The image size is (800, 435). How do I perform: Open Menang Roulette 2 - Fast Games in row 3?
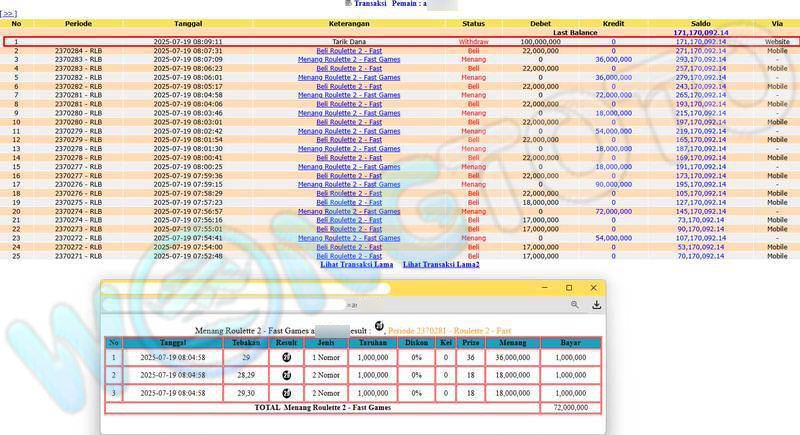coord(349,59)
